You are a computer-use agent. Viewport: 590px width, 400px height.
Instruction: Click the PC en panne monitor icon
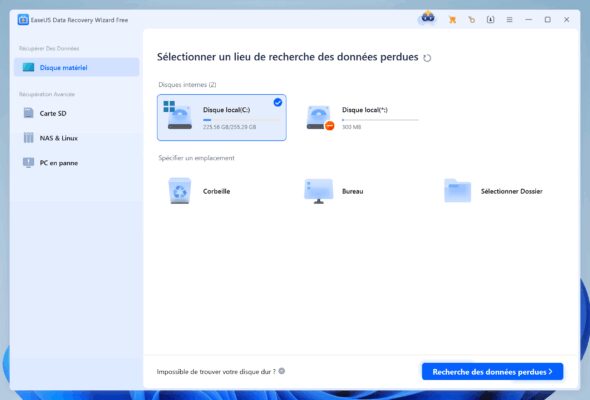pos(28,163)
